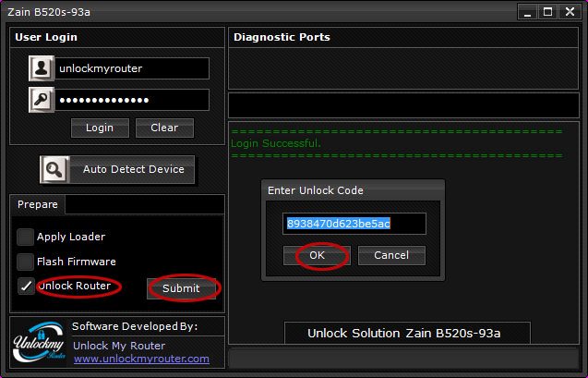This screenshot has height=378, width=588.
Task: Focus the username field with unlockmyrouter
Action: click(131, 68)
